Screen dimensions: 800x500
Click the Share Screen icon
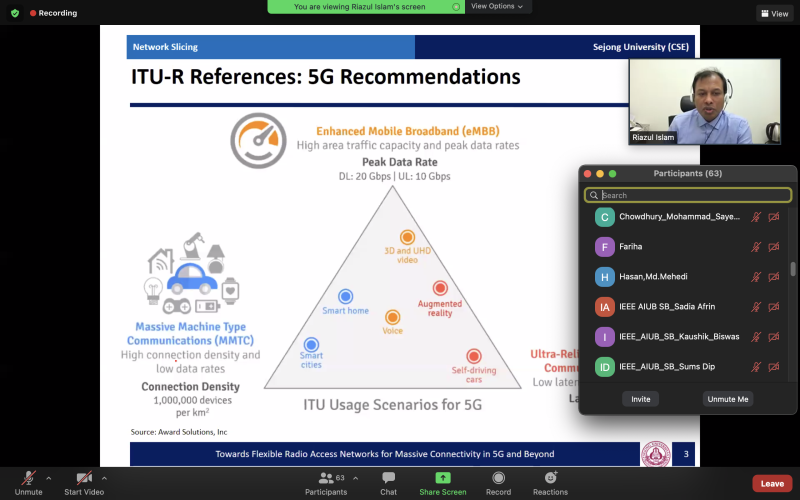pyautogui.click(x=442, y=479)
